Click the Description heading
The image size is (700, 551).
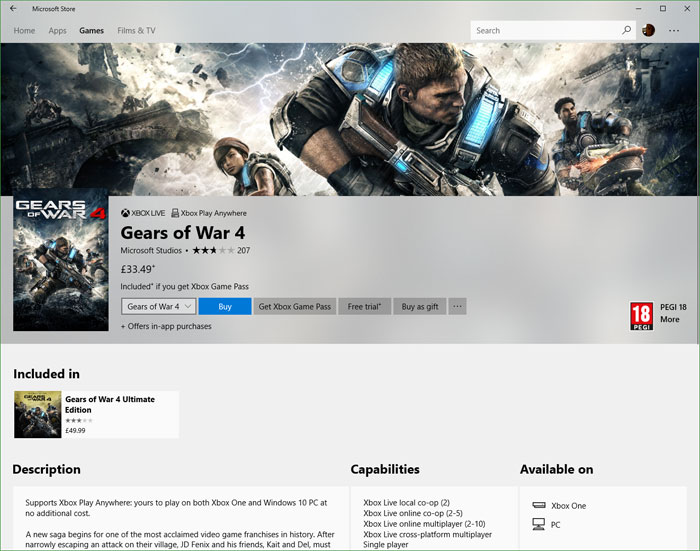(46, 469)
